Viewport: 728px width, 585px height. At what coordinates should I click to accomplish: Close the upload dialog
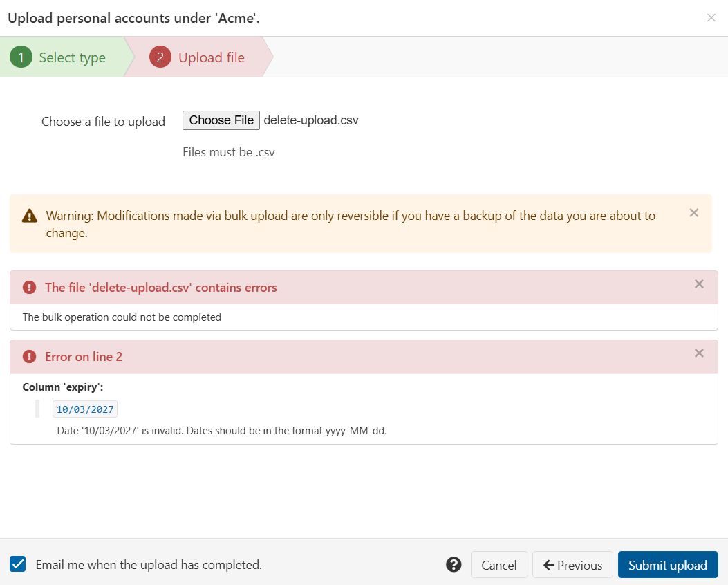tap(711, 18)
